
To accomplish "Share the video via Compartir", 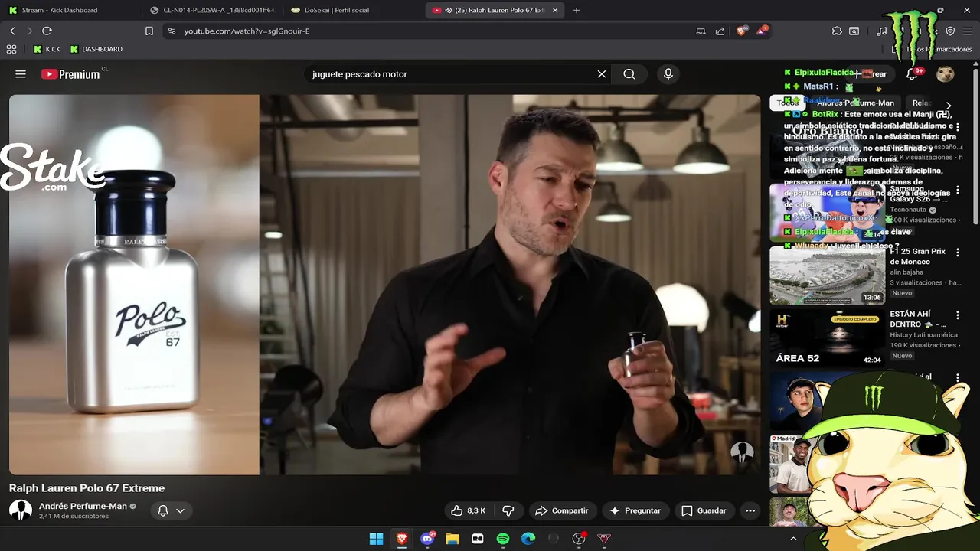I will click(562, 510).
